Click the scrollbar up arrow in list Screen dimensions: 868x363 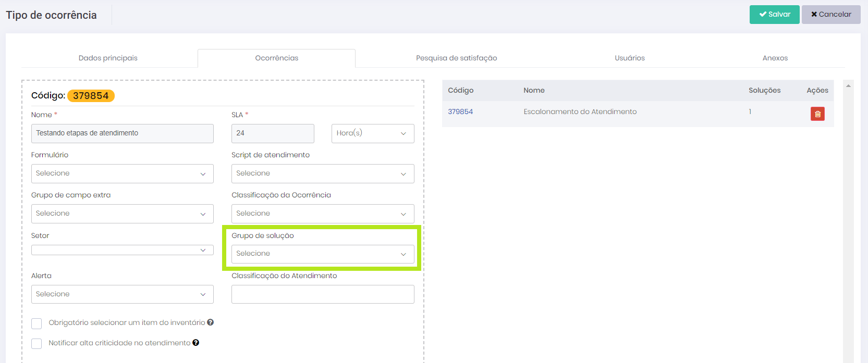[848, 86]
